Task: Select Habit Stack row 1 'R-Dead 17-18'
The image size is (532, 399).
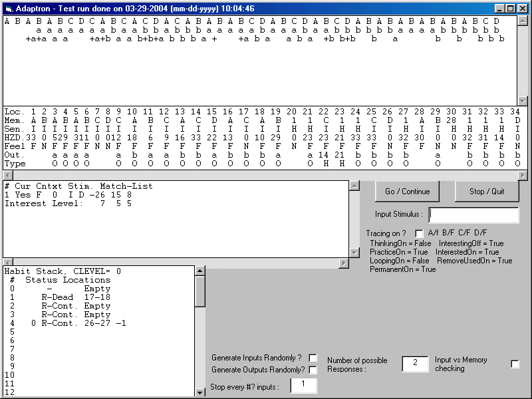Action: point(60,297)
